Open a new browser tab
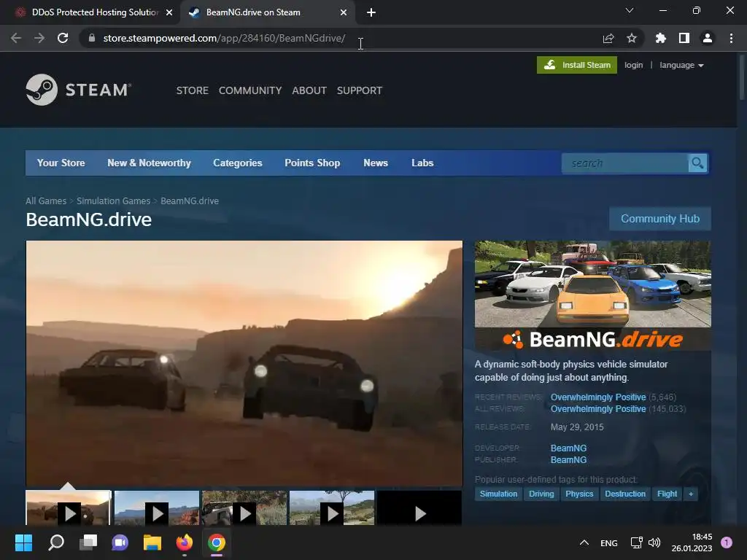This screenshot has width=747, height=560. tap(371, 12)
